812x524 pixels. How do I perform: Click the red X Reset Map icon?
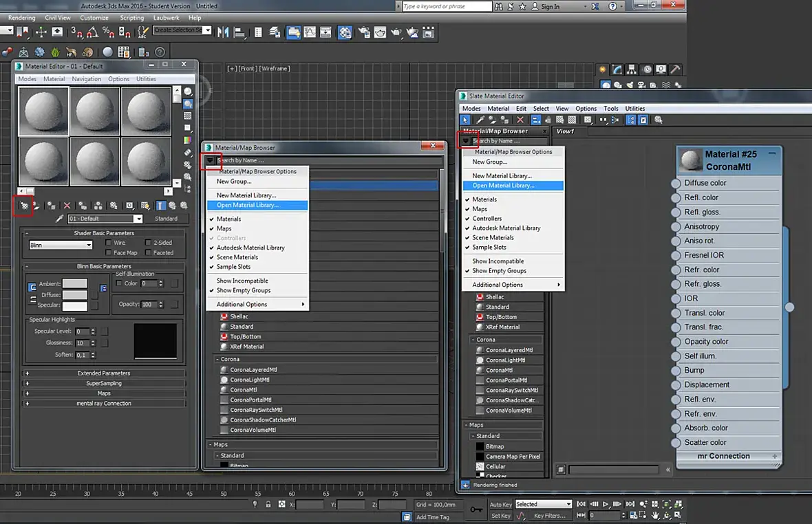click(x=67, y=205)
